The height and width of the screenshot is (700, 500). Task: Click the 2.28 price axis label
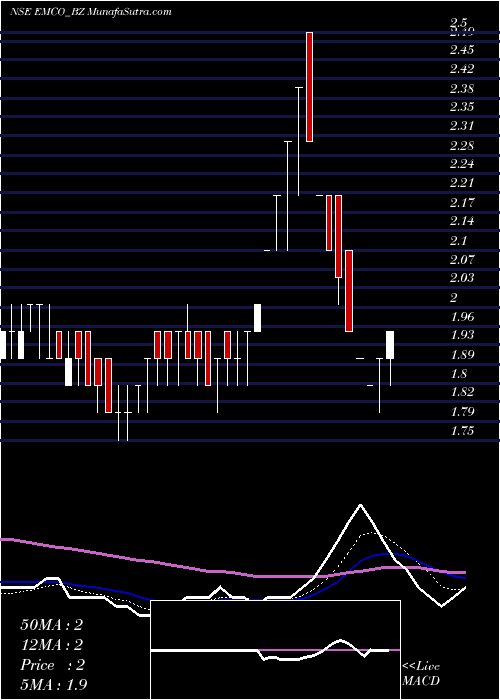click(462, 145)
